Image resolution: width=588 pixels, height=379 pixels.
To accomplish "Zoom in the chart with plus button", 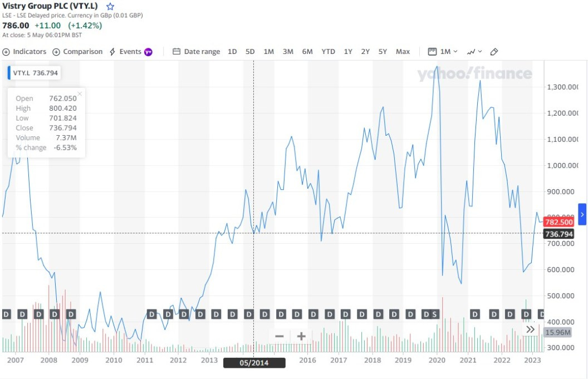I will [x=301, y=336].
